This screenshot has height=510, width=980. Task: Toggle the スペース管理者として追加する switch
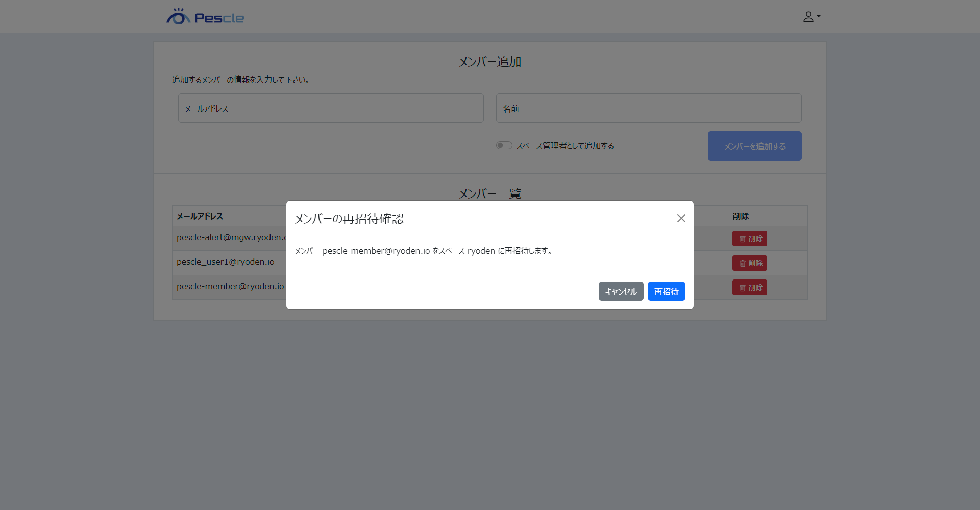click(504, 145)
